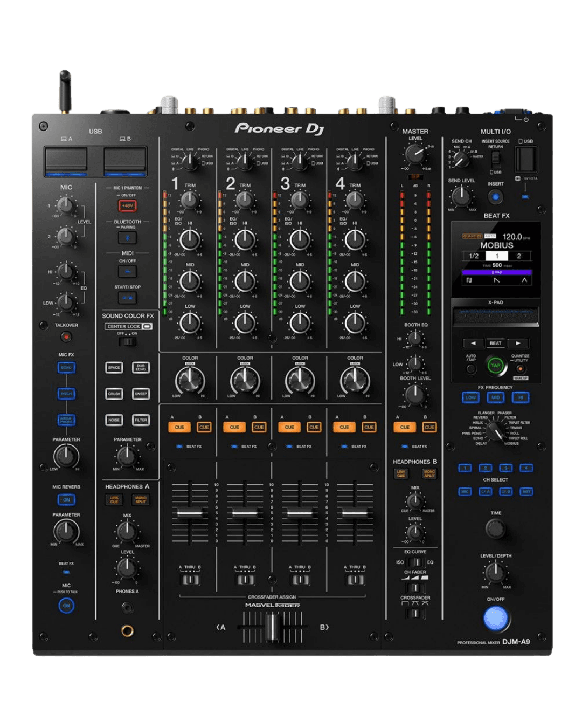
Task: Toggle the MIDI ON/OFF button
Action: point(128,271)
